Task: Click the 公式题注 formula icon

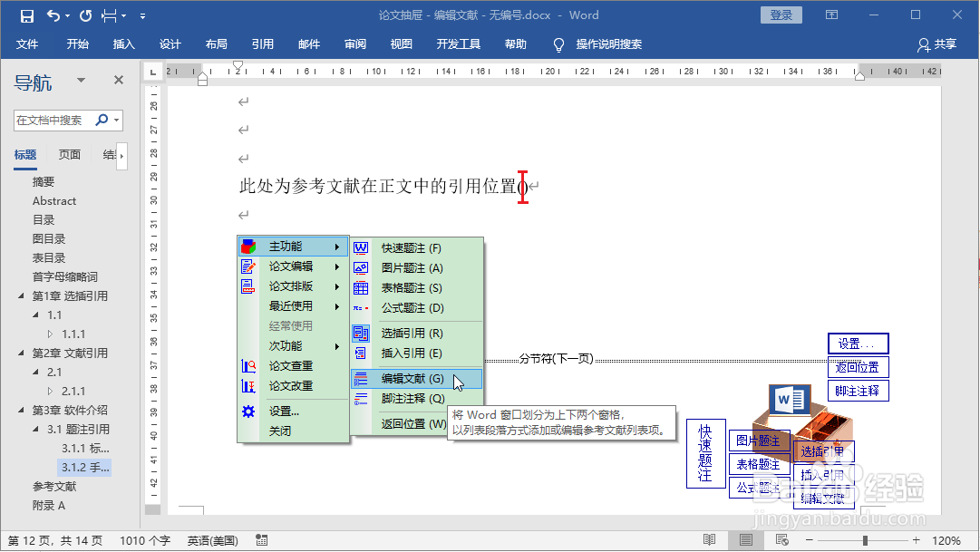Action: click(361, 308)
